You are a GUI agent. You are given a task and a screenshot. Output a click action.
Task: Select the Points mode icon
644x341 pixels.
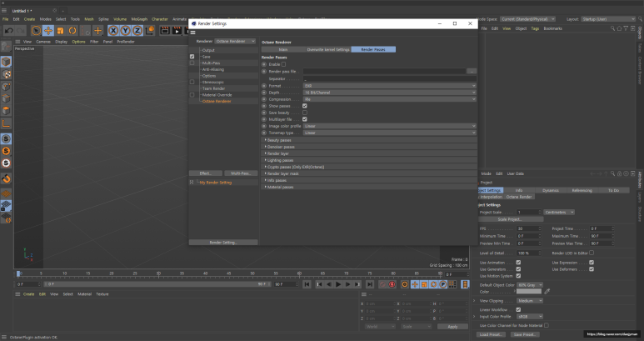(x=6, y=86)
